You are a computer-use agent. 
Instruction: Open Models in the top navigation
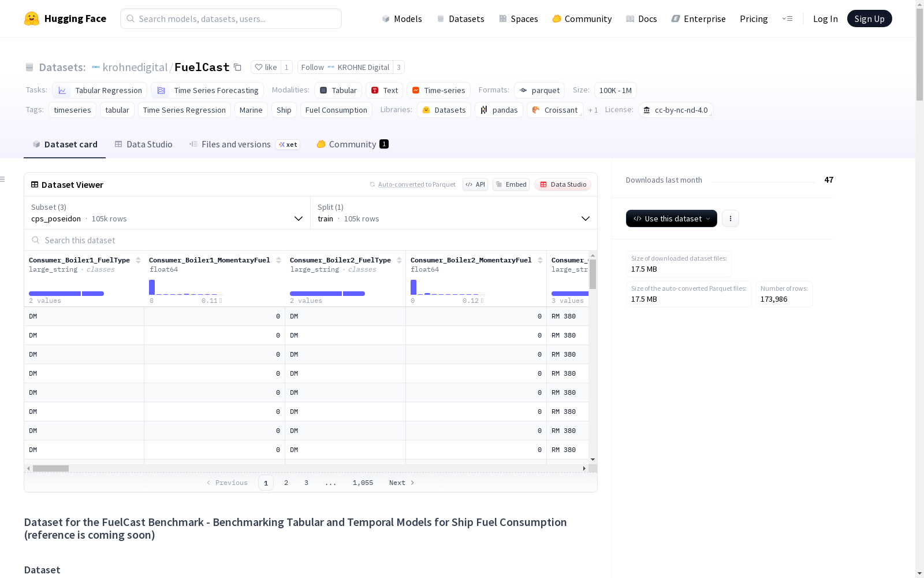pos(402,18)
